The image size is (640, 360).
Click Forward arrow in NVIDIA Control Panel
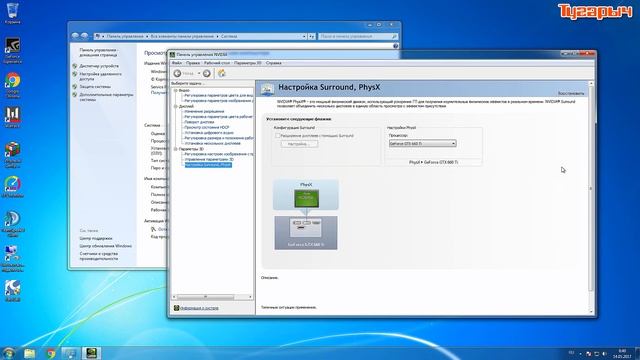coord(207,73)
